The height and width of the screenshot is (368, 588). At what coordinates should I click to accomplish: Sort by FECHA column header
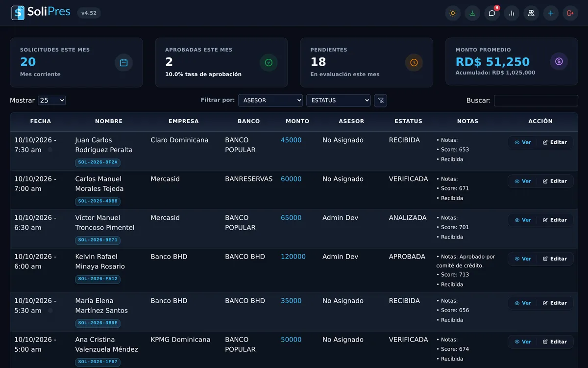pos(41,121)
